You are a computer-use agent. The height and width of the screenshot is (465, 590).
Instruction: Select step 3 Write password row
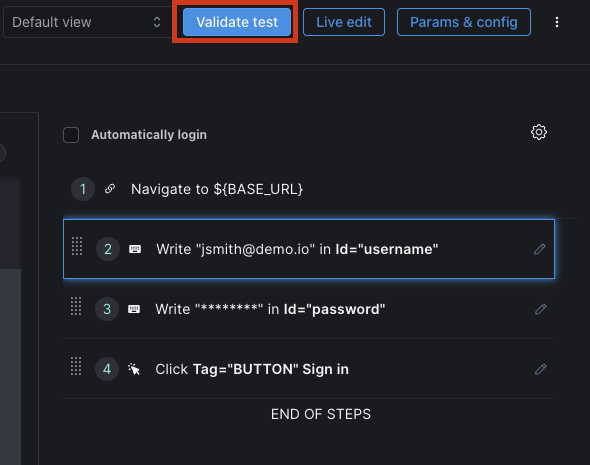point(309,309)
